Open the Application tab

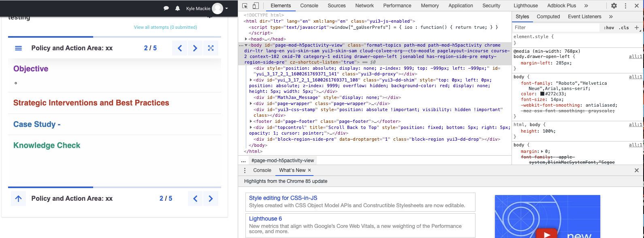[x=461, y=6]
